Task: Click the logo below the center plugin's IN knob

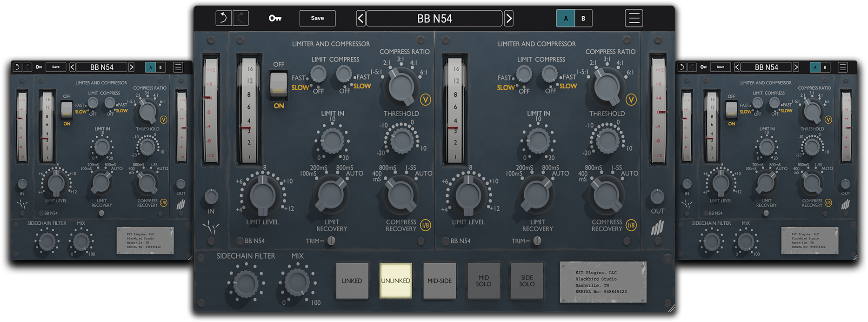Action: coord(211,228)
